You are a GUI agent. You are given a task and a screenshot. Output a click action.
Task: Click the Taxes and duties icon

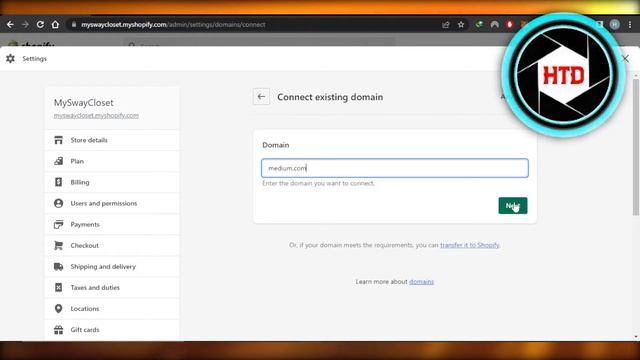click(58, 287)
